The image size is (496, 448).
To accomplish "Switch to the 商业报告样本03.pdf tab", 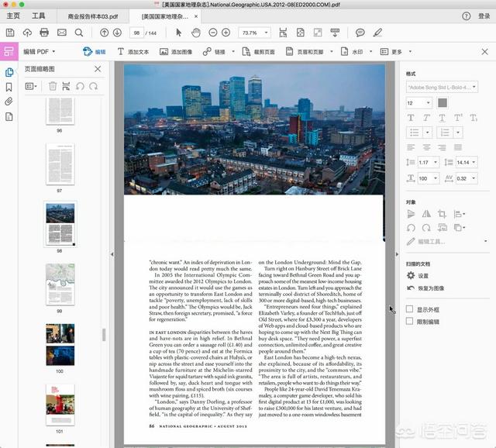I will point(93,16).
